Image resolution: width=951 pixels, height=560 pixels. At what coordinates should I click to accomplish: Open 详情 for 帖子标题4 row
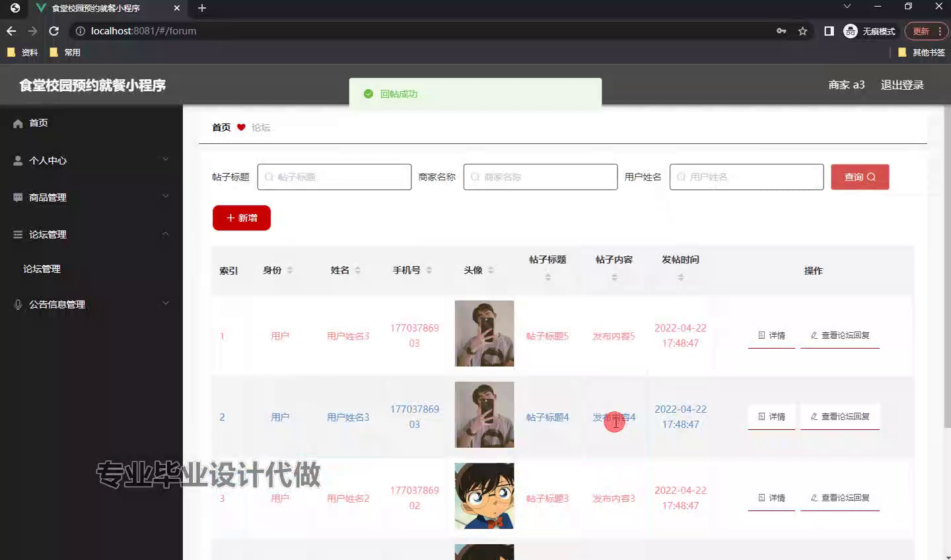coord(771,417)
